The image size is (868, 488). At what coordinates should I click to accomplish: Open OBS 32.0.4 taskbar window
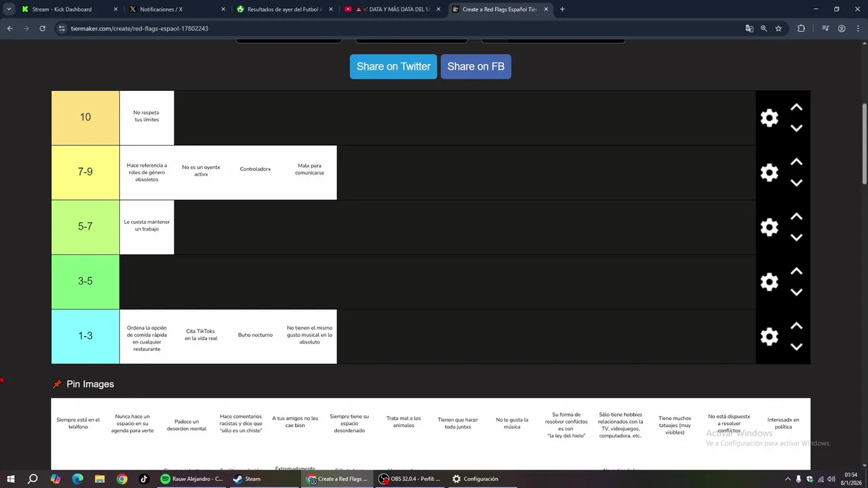[x=410, y=479]
